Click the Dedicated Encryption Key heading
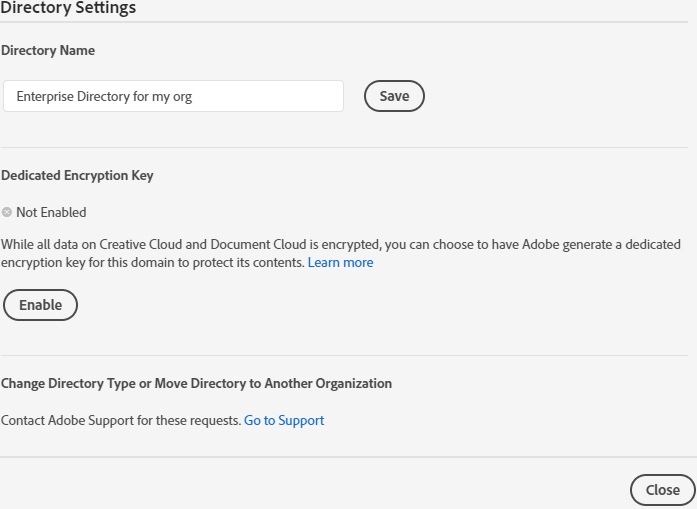 click(77, 176)
